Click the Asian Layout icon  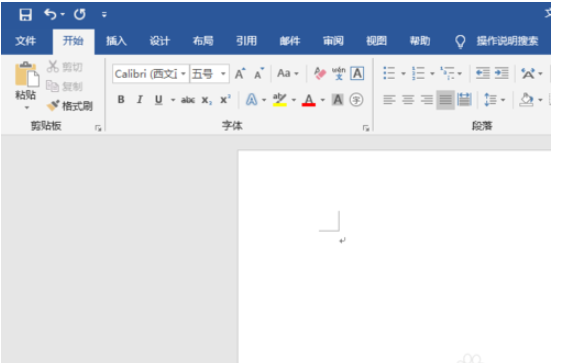528,74
